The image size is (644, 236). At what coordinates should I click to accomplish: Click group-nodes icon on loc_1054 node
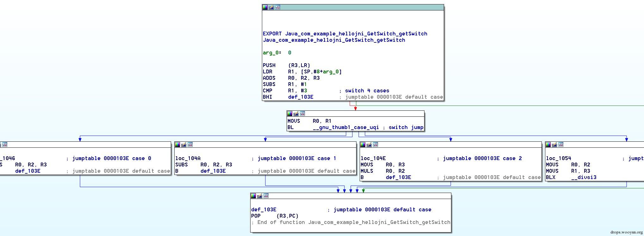click(x=561, y=145)
